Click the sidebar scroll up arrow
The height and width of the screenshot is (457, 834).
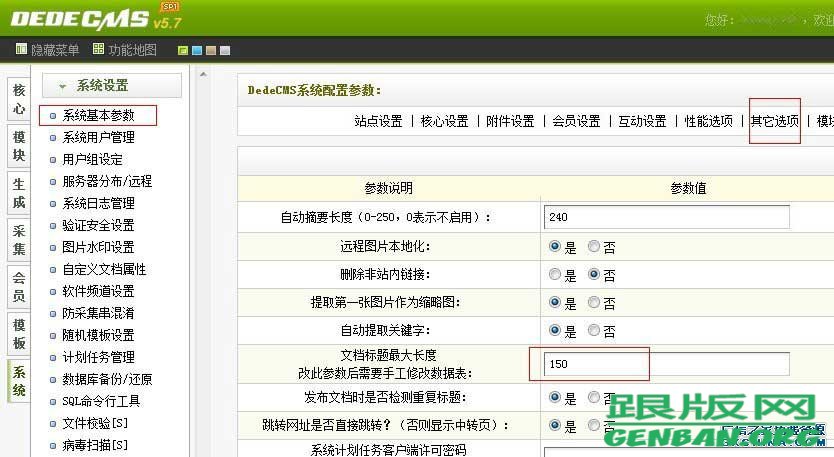coord(203,74)
